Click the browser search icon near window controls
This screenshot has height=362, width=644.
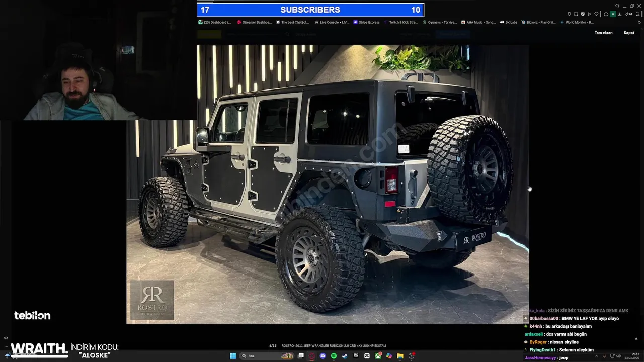(x=617, y=6)
